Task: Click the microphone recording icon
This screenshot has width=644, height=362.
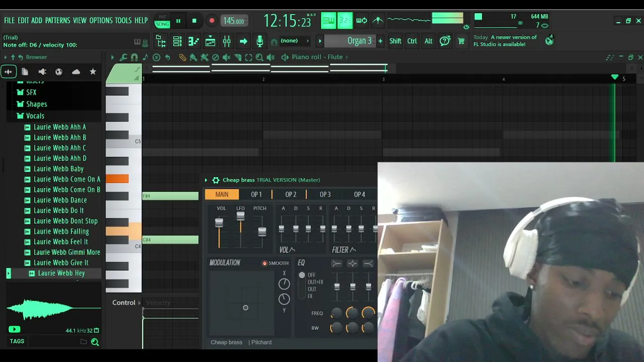Action: (260, 41)
